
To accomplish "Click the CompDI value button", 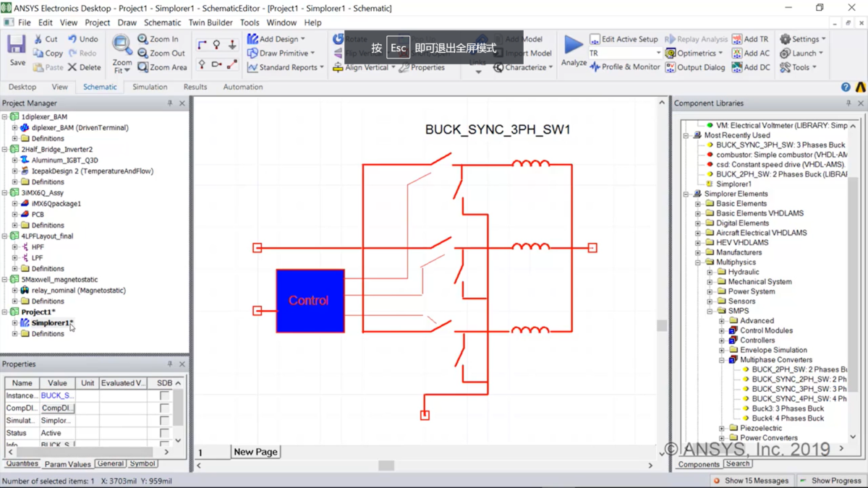I will click(x=58, y=408).
